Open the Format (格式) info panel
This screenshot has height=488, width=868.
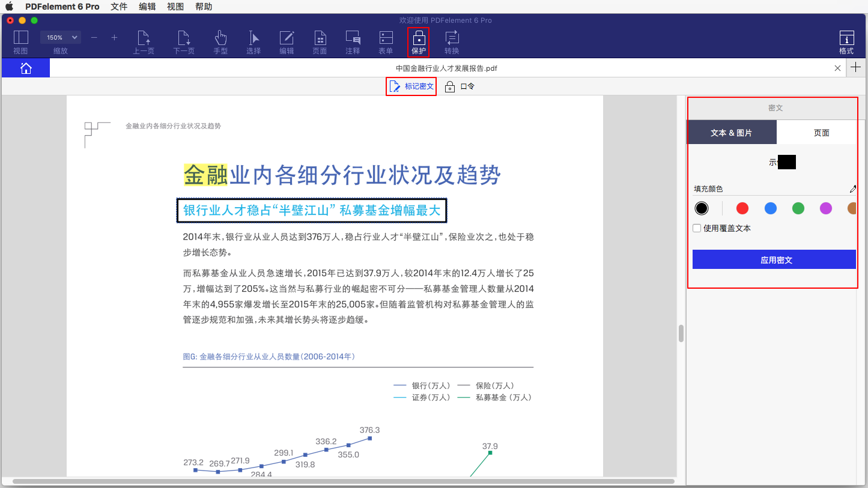pos(846,38)
